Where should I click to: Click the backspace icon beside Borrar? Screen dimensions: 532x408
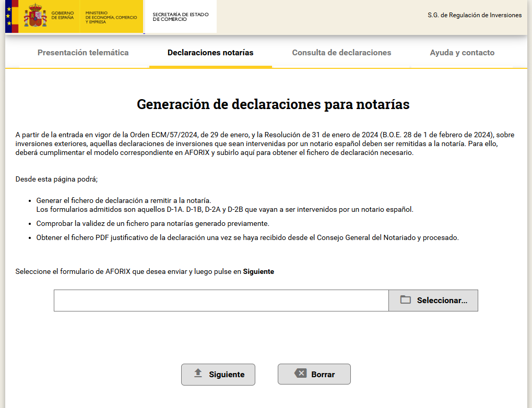pyautogui.click(x=300, y=374)
